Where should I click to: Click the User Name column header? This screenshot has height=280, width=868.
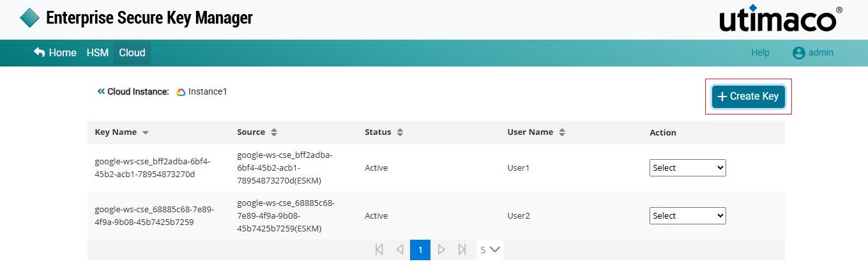(x=530, y=132)
